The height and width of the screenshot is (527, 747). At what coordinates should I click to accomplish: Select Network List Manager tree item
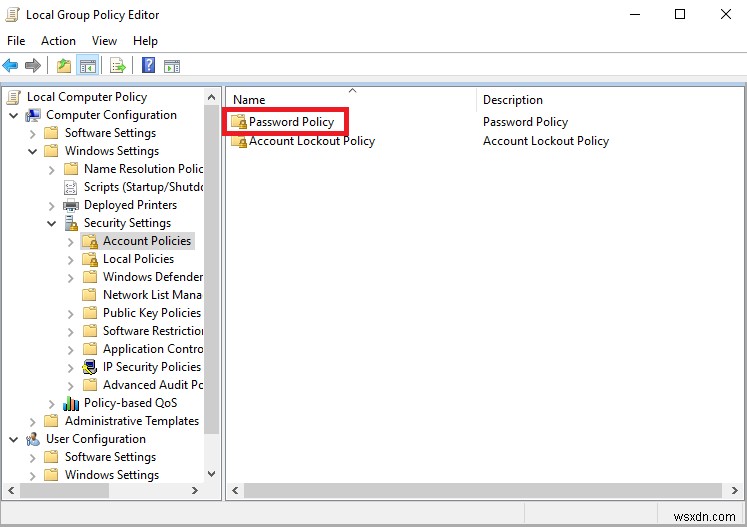[x=152, y=295]
